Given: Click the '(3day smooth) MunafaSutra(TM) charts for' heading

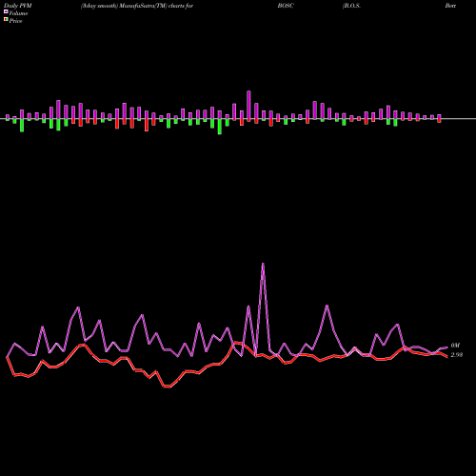Looking at the screenshot, I should coord(137,6).
